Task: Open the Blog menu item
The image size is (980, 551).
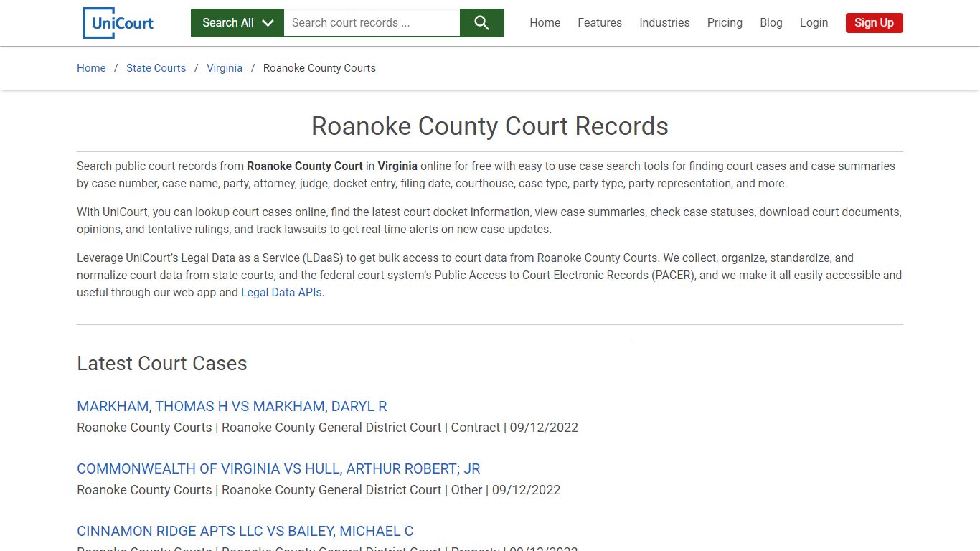Action: point(771,23)
